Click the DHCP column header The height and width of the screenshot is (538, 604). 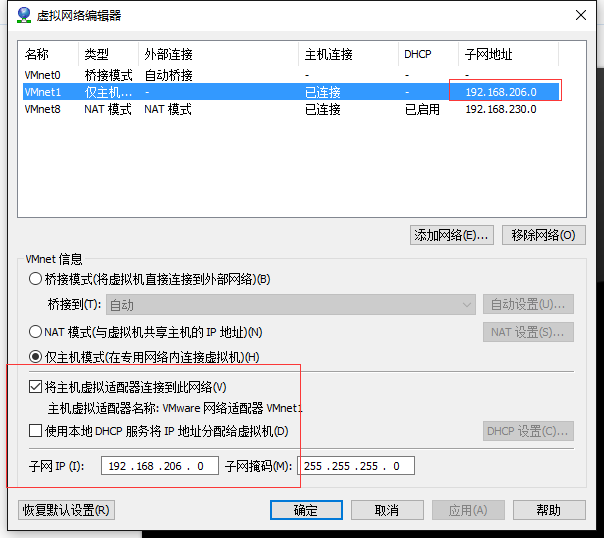tap(429, 54)
